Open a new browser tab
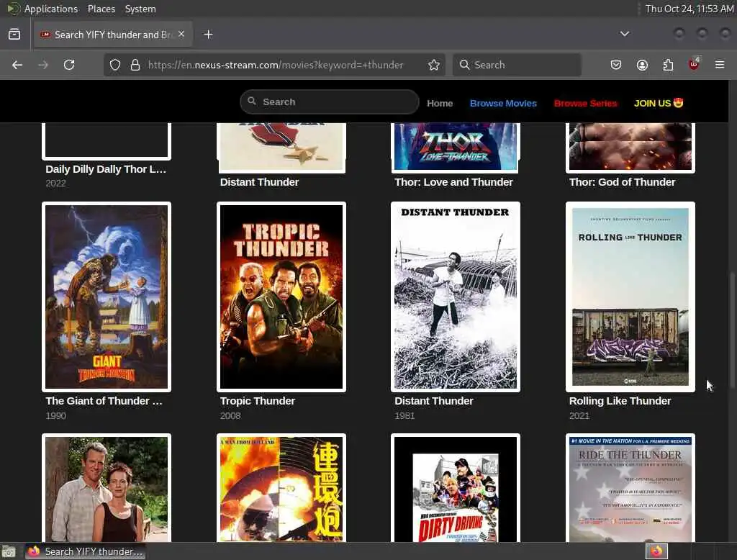Image resolution: width=737 pixels, height=560 pixels. 208,35
